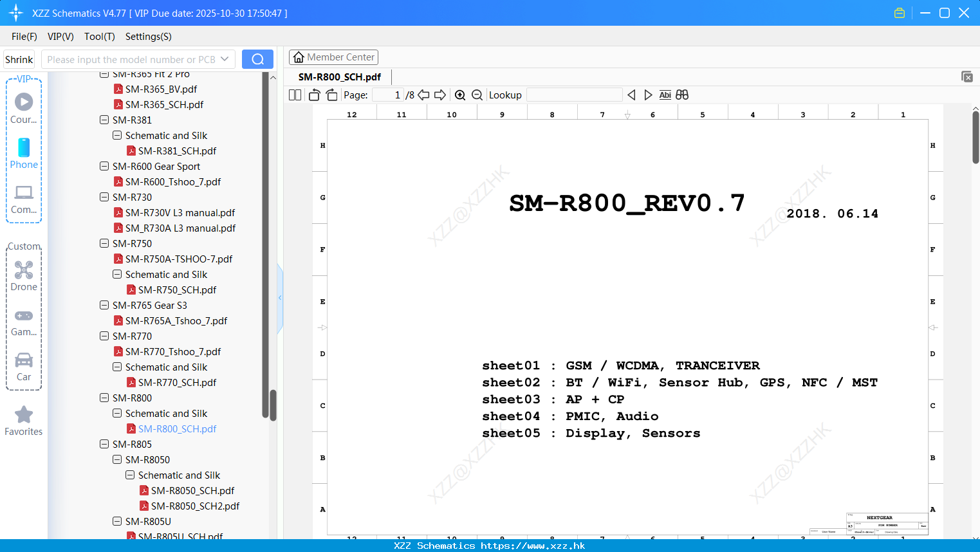Find next lookup result
Screen dimensions: 980x552
click(648, 95)
